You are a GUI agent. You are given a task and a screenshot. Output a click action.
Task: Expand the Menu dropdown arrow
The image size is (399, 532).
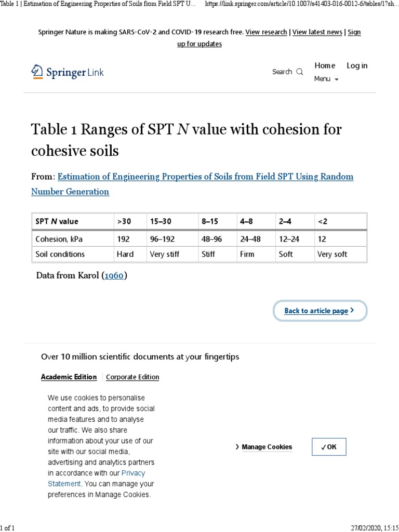pos(336,79)
